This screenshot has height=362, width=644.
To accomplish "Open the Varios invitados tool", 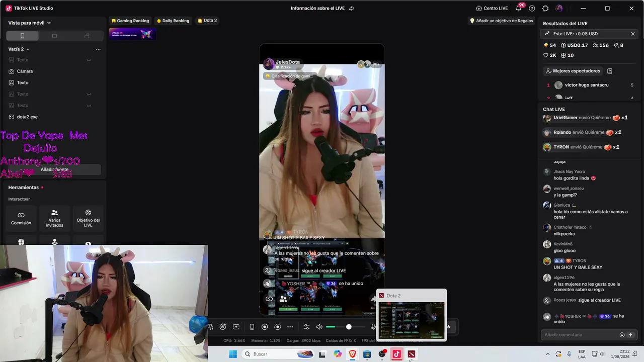I will point(55,219).
